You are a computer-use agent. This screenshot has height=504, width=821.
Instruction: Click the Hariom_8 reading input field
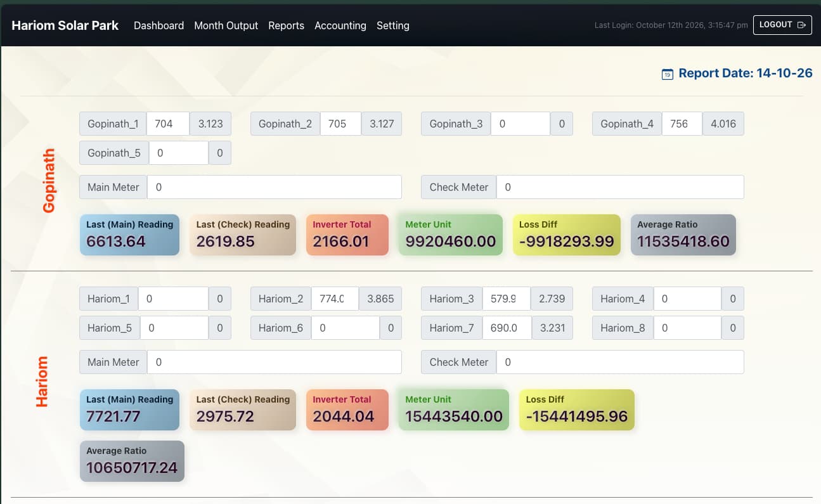point(687,328)
